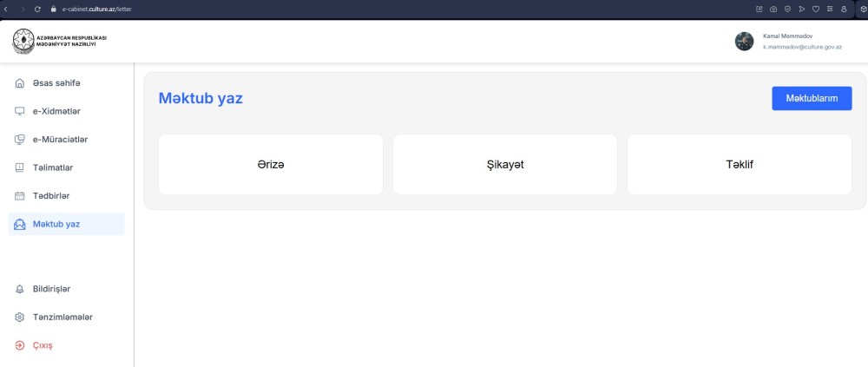Open the Təlimatlar book icon
The image size is (868, 367).
coord(19,167)
